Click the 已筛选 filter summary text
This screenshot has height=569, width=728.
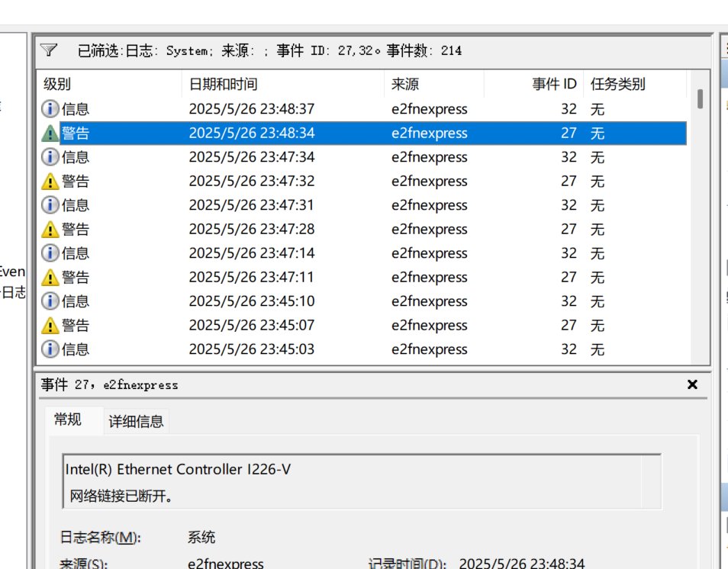point(269,50)
